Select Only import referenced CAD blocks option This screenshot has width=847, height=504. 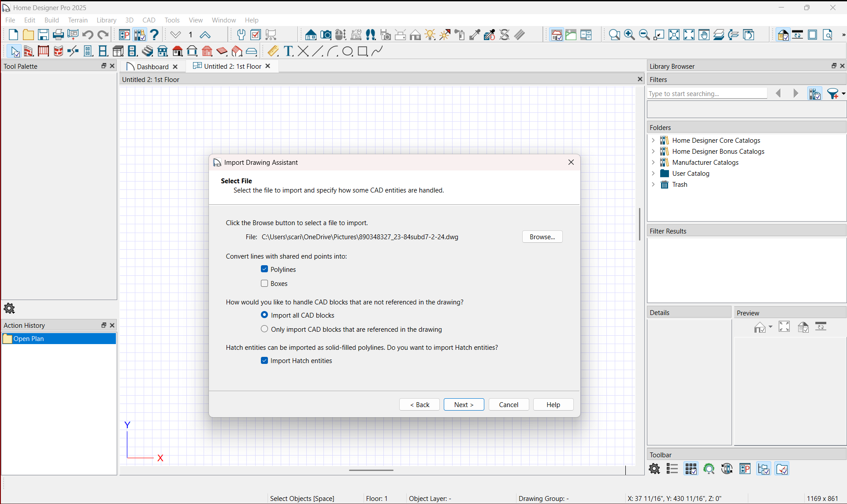coord(264,329)
